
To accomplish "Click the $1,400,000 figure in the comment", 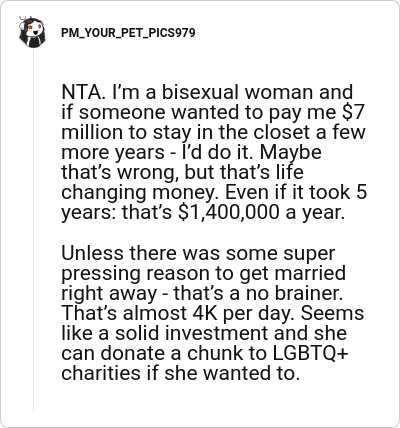I will pos(229,212).
